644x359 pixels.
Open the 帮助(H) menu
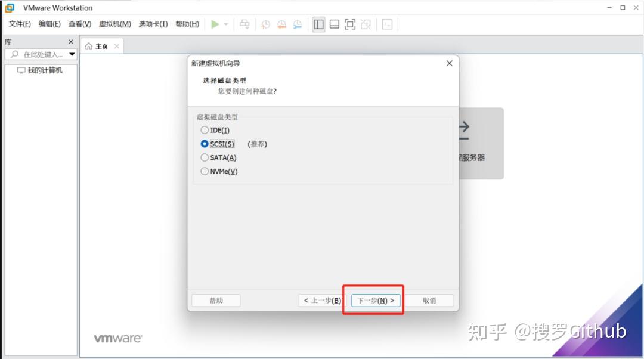coord(187,24)
